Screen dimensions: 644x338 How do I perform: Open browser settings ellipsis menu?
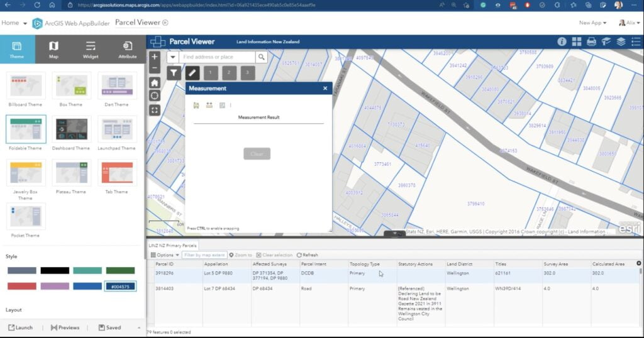pyautogui.click(x=634, y=5)
